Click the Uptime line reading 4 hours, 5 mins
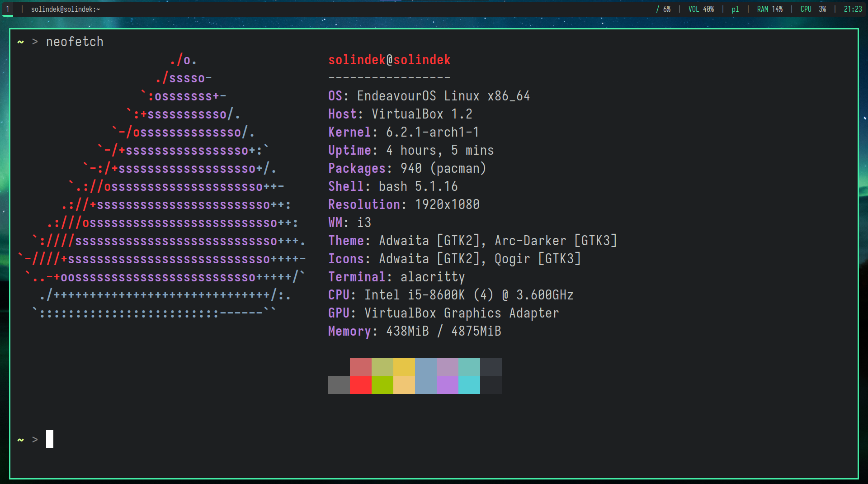The image size is (868, 484). pos(411,150)
